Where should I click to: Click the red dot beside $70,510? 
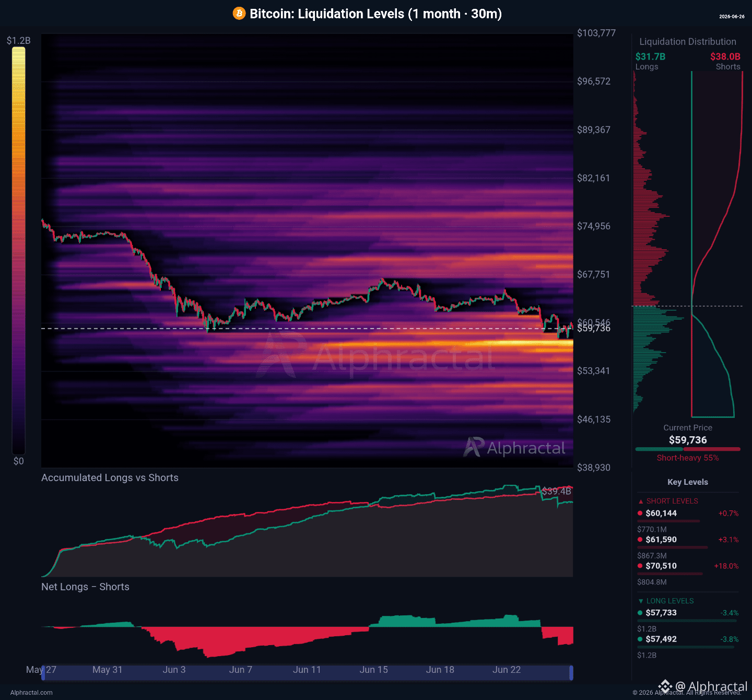coord(640,565)
